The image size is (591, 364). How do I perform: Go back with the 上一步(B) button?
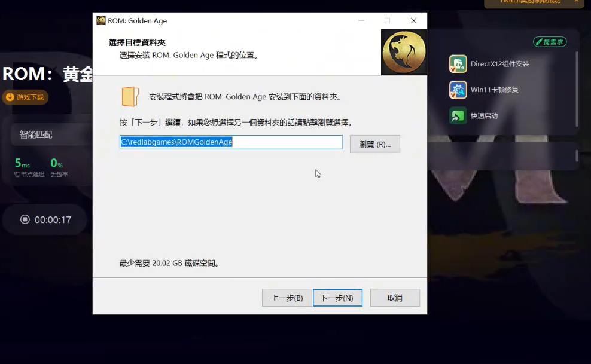287,298
